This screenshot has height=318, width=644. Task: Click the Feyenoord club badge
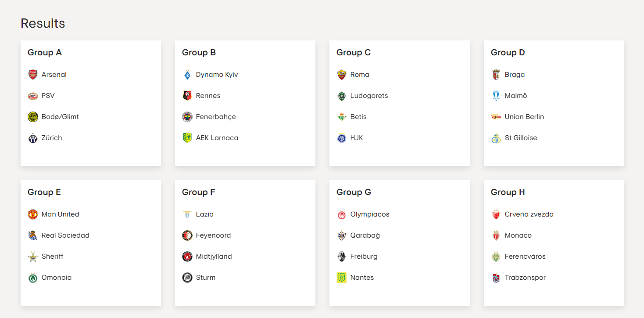click(x=187, y=235)
